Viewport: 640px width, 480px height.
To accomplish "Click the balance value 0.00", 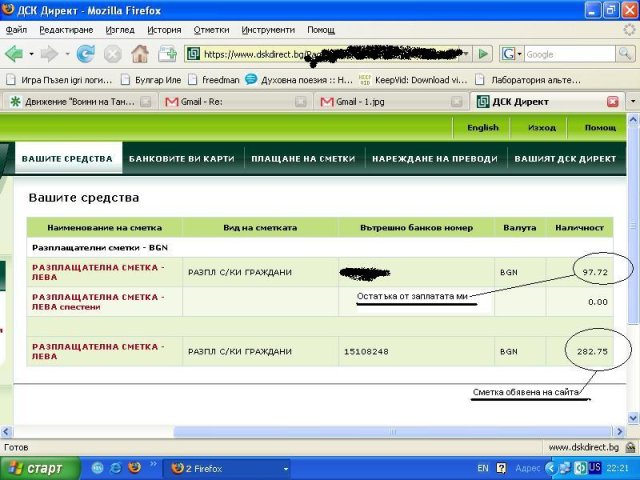I will tap(598, 302).
